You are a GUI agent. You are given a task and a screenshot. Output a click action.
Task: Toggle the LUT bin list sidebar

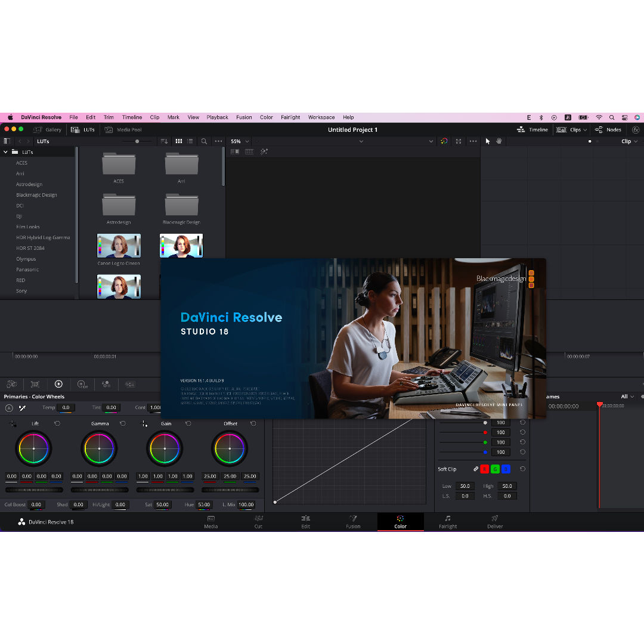pos(7,141)
